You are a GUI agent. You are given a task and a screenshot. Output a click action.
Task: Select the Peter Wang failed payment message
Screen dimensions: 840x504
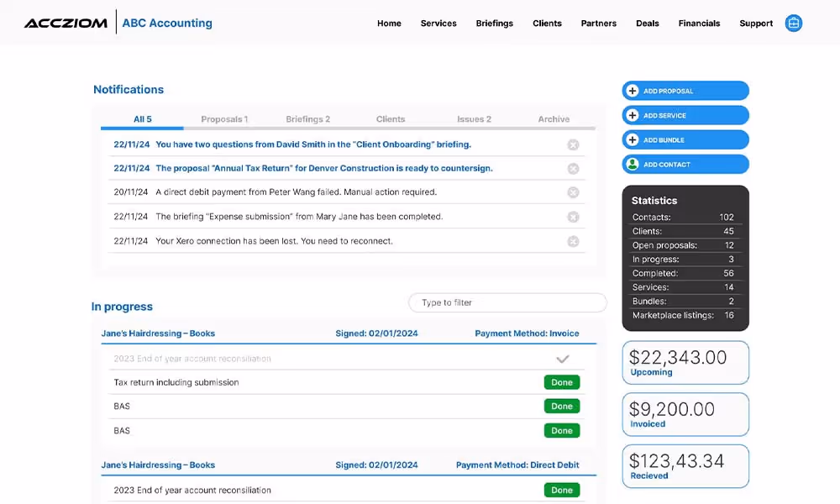pyautogui.click(x=297, y=192)
